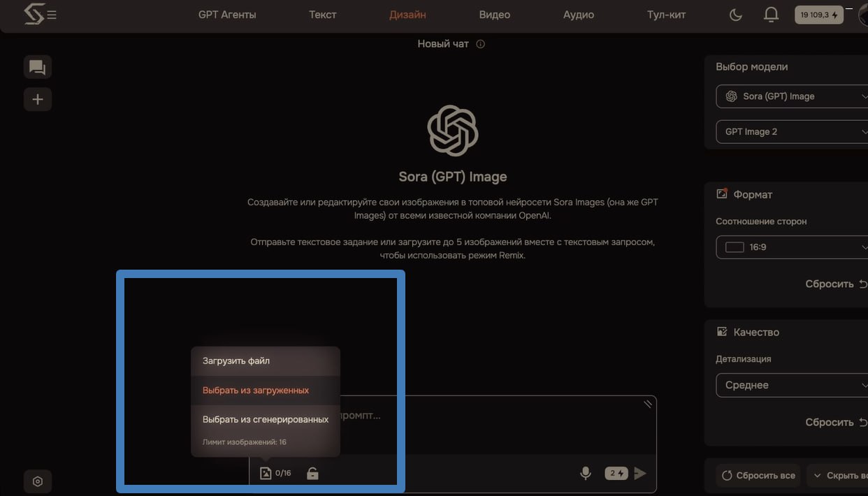This screenshot has width=868, height=496.
Task: Click the Sora (GPT) Image heading
Action: (453, 177)
